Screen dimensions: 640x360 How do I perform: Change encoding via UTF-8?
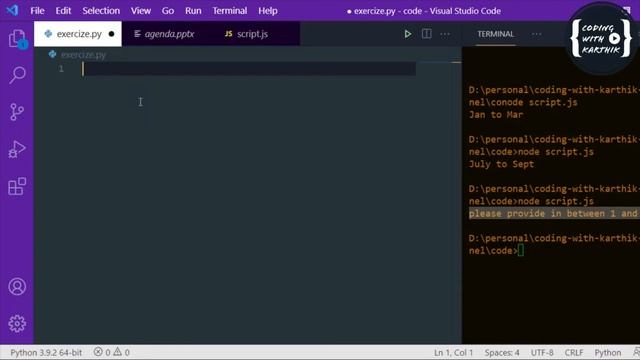point(542,352)
